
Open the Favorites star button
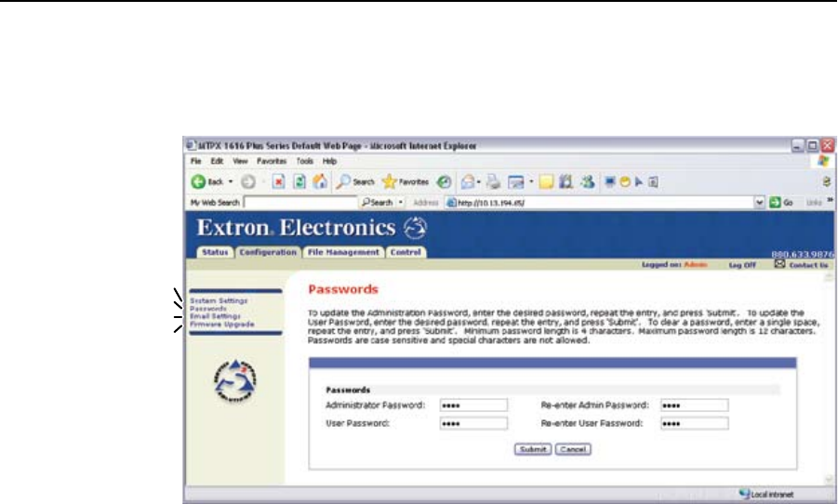[x=406, y=181]
